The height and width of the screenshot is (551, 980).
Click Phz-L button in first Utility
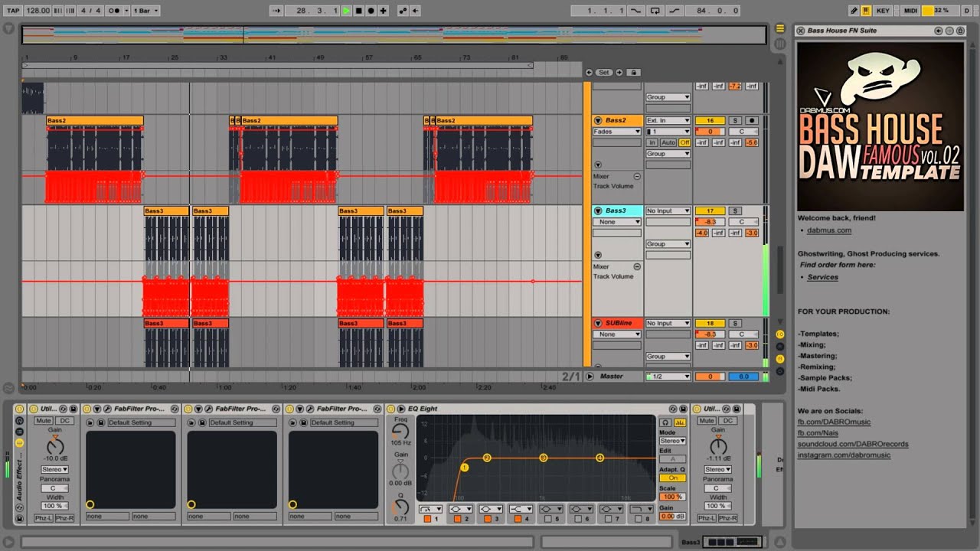44,518
